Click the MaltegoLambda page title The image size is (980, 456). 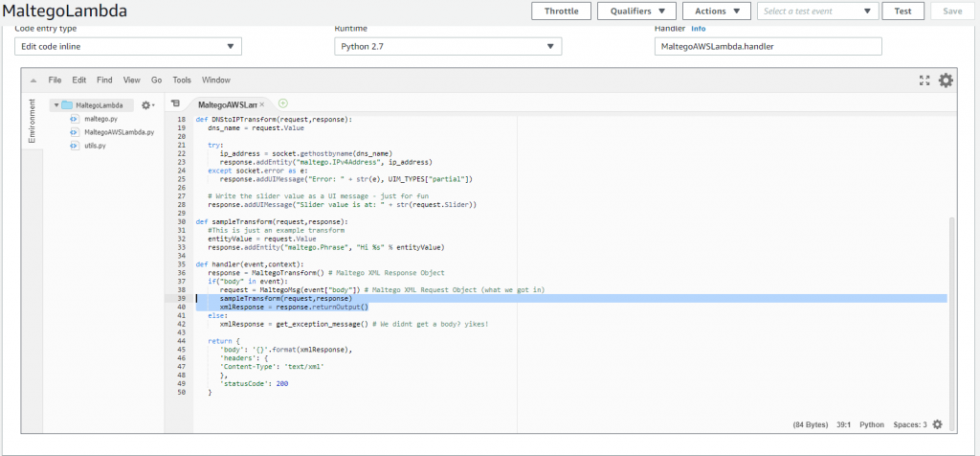65,11
